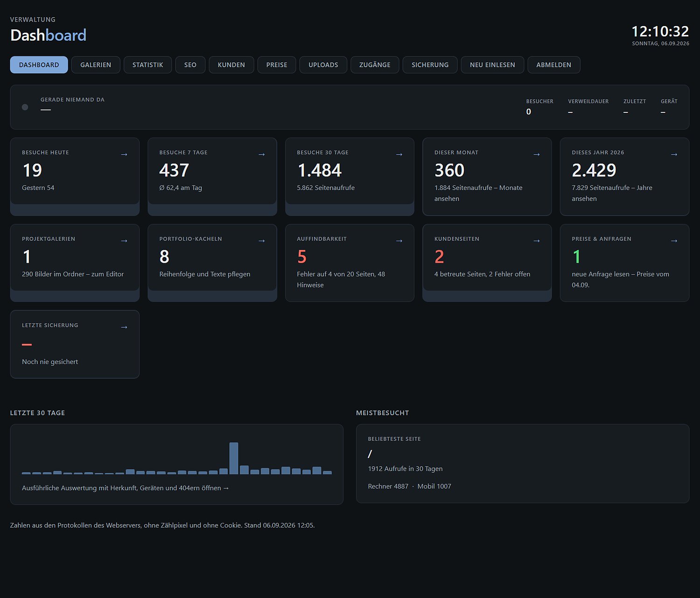Open the arrow on Dieser Monat card
The width and height of the screenshot is (700, 598).
coord(537,154)
